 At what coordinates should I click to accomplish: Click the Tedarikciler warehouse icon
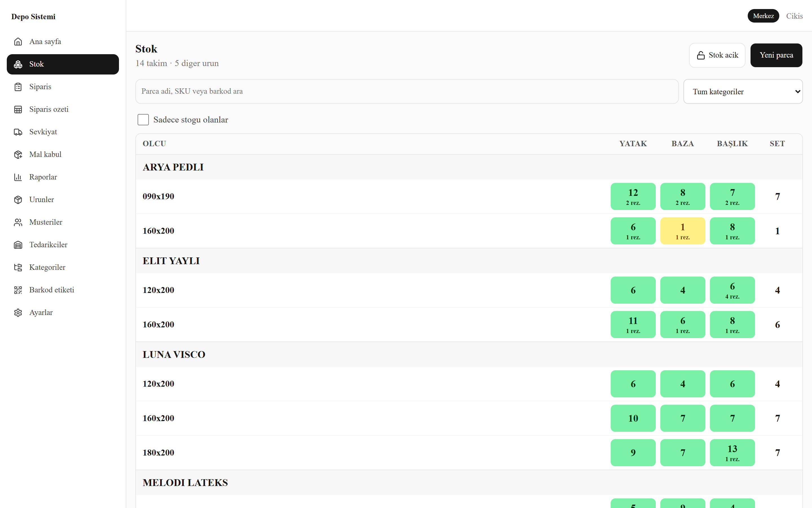coord(18,245)
